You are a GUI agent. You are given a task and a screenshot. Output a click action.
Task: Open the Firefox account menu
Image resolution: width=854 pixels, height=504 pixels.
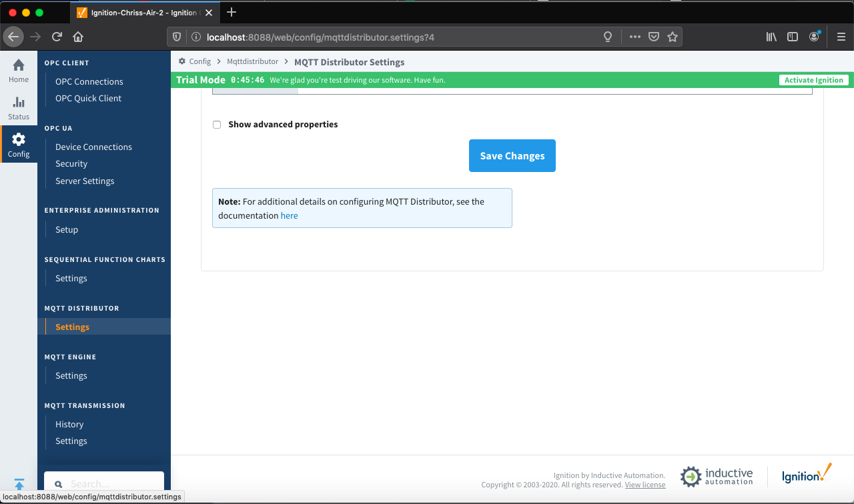click(x=814, y=37)
